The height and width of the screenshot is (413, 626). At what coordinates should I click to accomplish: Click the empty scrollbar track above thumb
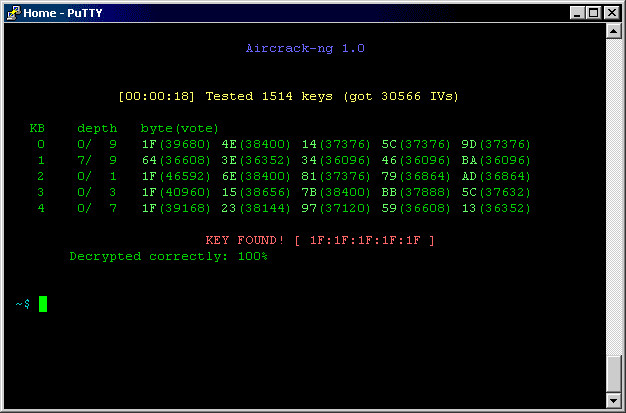click(614, 200)
